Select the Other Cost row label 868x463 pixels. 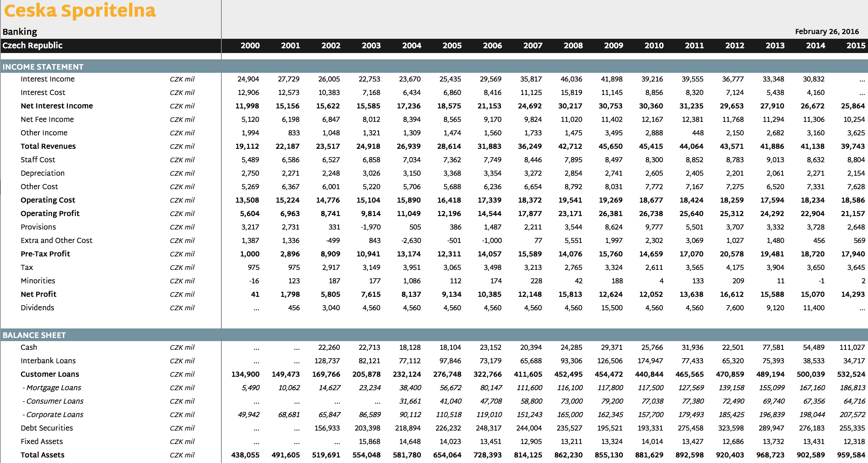[39, 187]
